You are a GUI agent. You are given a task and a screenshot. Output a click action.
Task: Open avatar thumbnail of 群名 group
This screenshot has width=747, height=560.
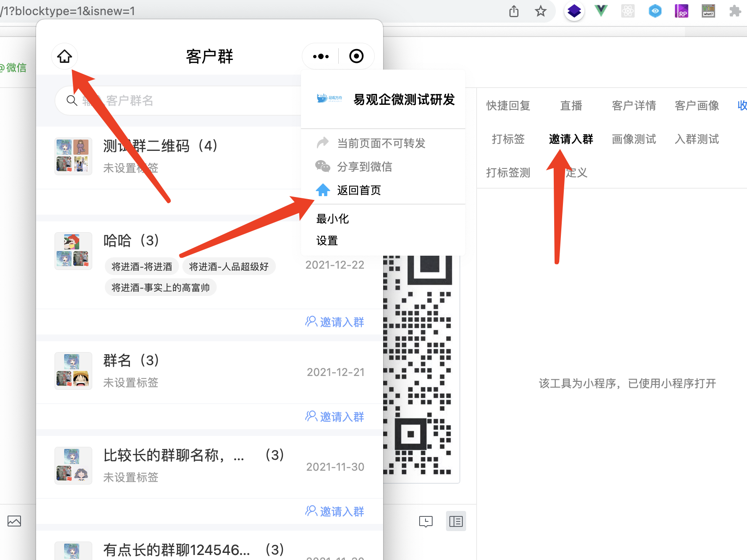pos(73,371)
